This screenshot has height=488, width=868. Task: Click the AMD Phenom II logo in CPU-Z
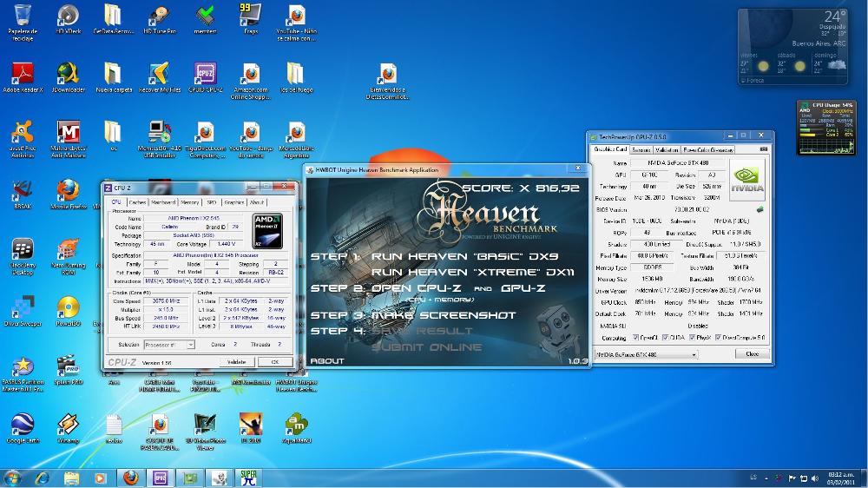[x=268, y=231]
